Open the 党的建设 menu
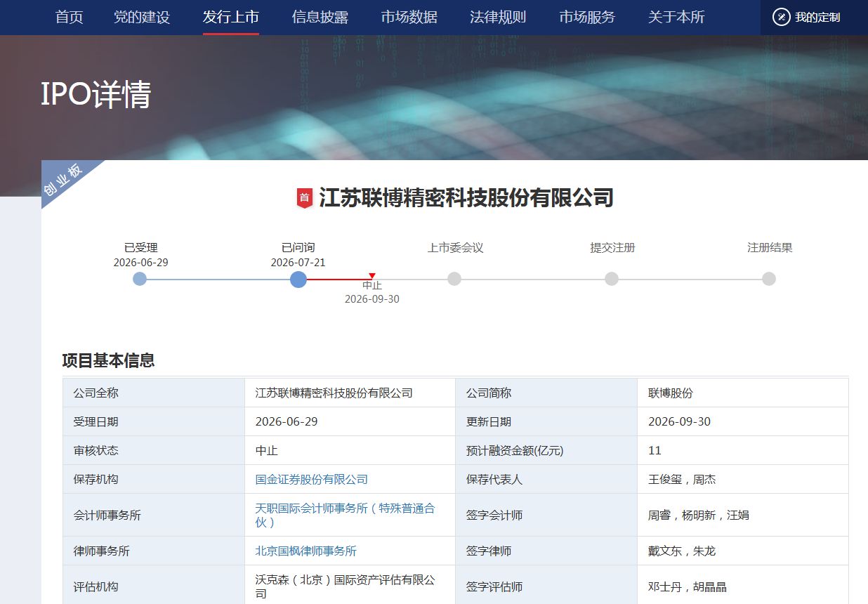The height and width of the screenshot is (604, 868). 142,17
